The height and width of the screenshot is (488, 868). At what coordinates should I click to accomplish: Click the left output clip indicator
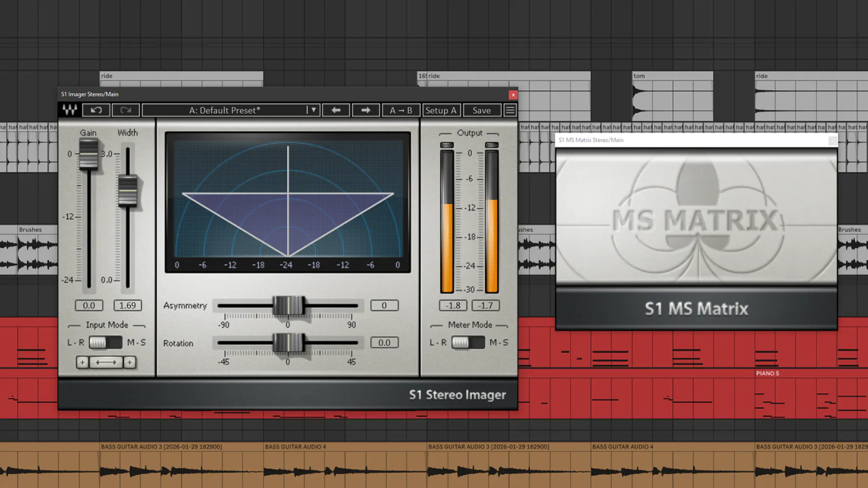[447, 145]
